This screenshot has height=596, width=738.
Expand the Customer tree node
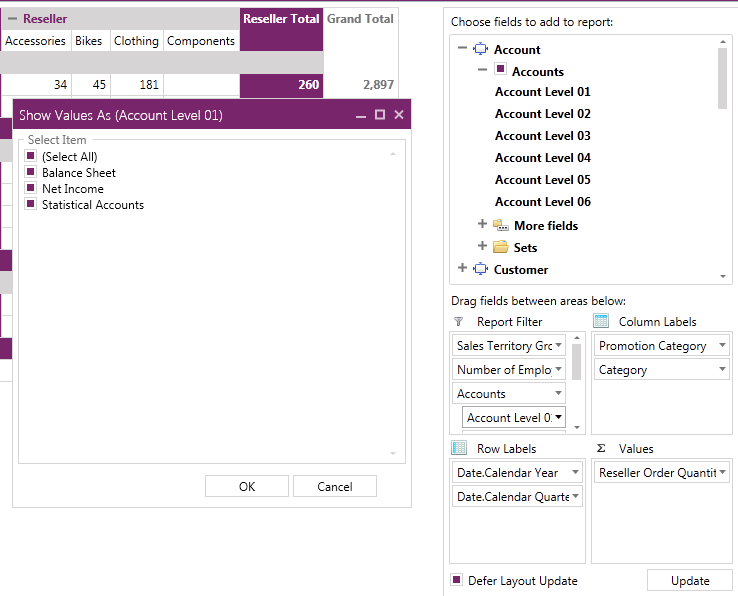[x=462, y=268]
